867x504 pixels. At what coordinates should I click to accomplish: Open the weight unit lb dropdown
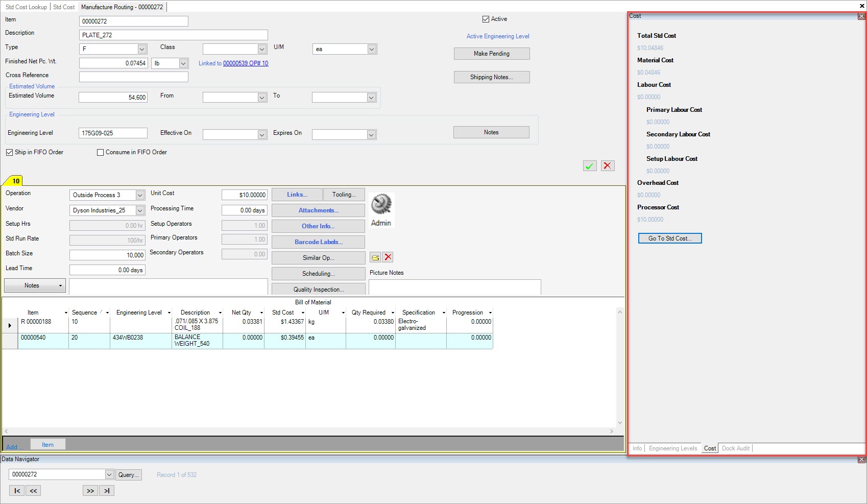coord(183,63)
